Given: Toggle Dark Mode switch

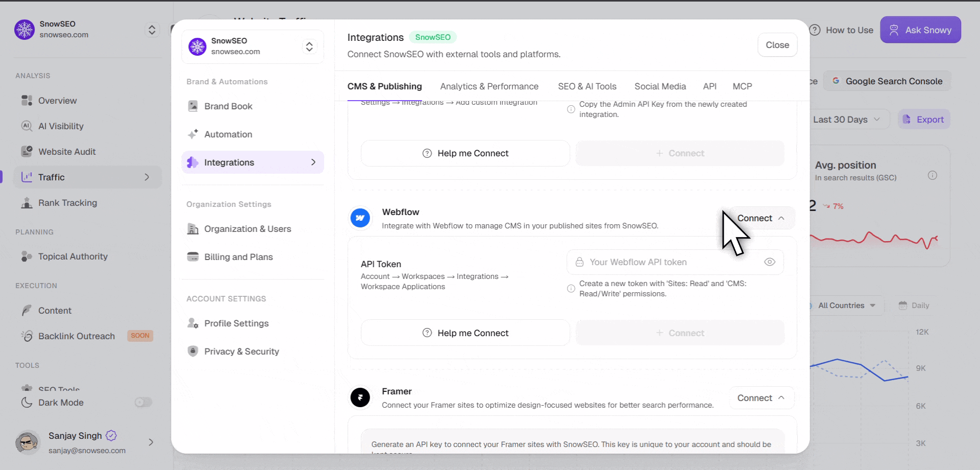Looking at the screenshot, I should coord(143,403).
